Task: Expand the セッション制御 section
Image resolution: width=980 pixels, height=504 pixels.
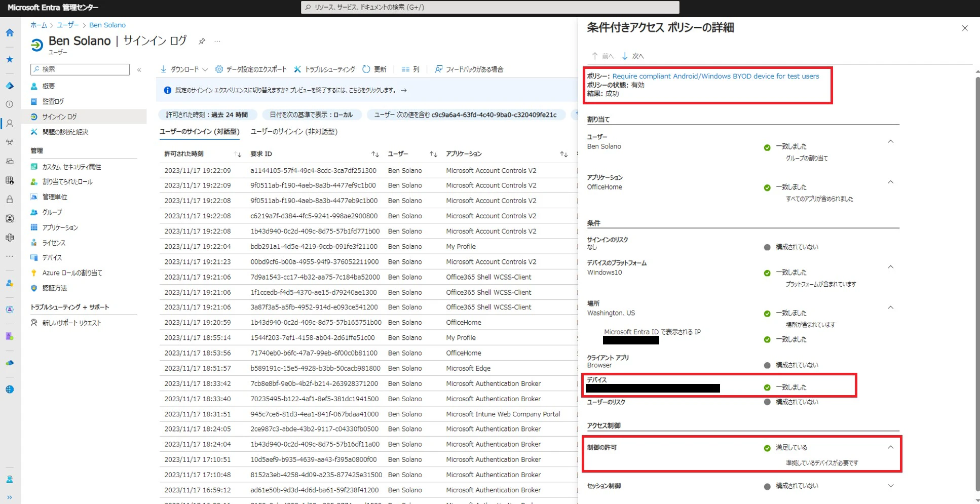Action: point(890,486)
